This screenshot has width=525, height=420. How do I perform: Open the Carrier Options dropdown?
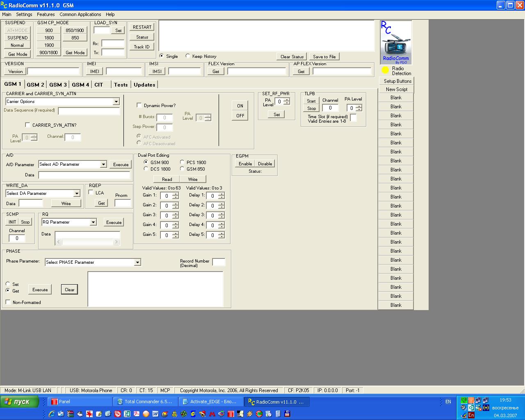click(116, 102)
